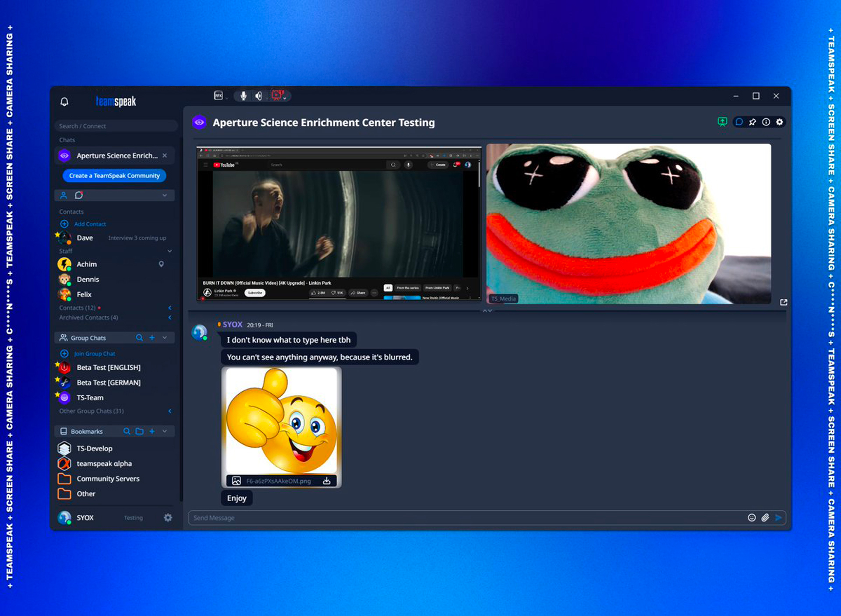
Task: Select the TS-Team group chat
Action: [89, 397]
